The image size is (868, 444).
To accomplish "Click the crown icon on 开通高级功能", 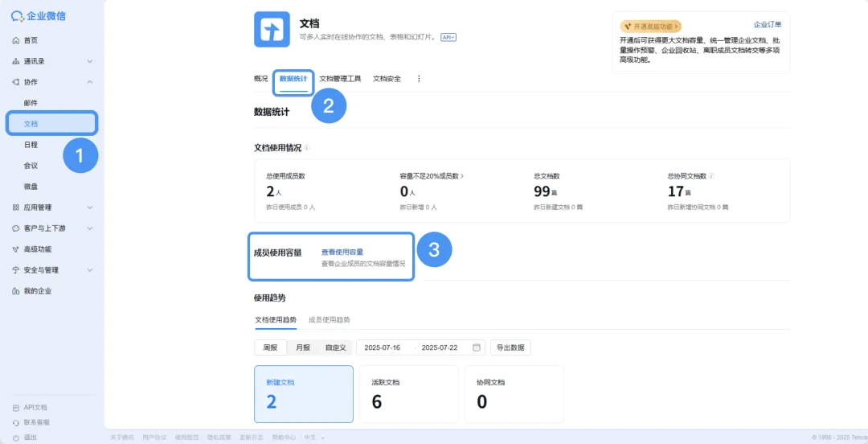I will [x=628, y=26].
